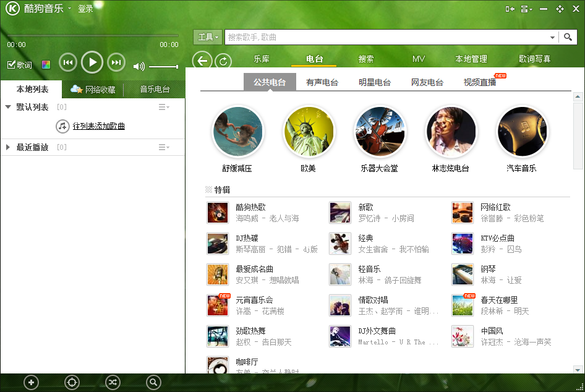Click the 新歌 album icon
The image size is (585, 392).
tap(340, 213)
